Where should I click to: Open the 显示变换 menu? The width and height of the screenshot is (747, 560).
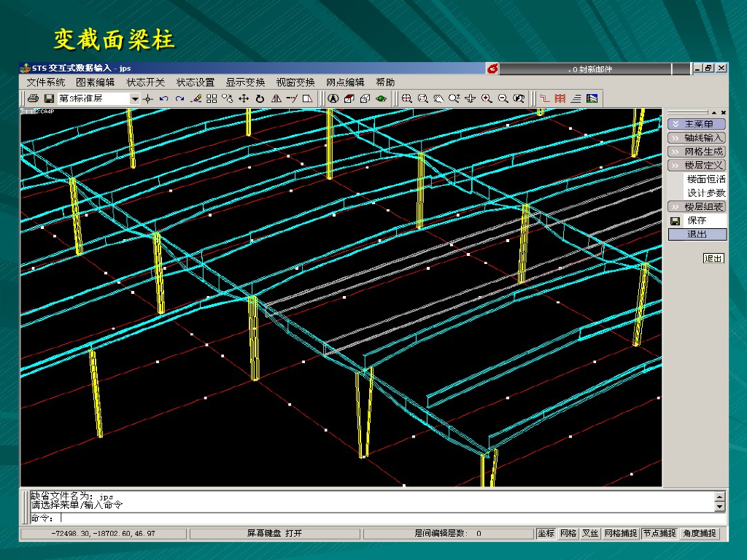245,82
